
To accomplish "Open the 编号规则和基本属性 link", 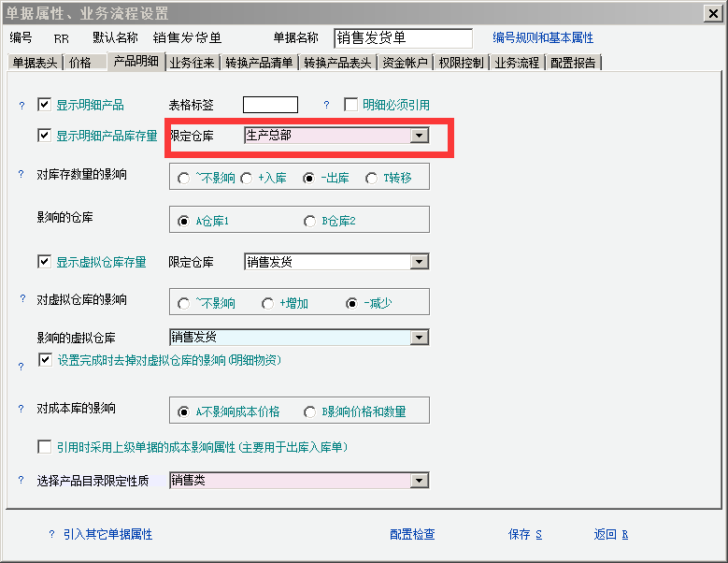I will coord(543,38).
